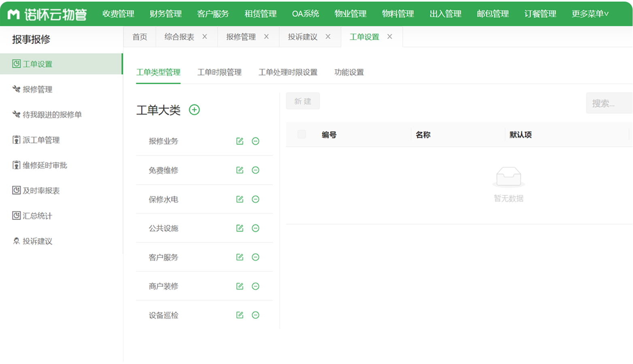Screen dimensions: 633x364
Task: Edit the 客户服务 category row
Action: (x=240, y=257)
